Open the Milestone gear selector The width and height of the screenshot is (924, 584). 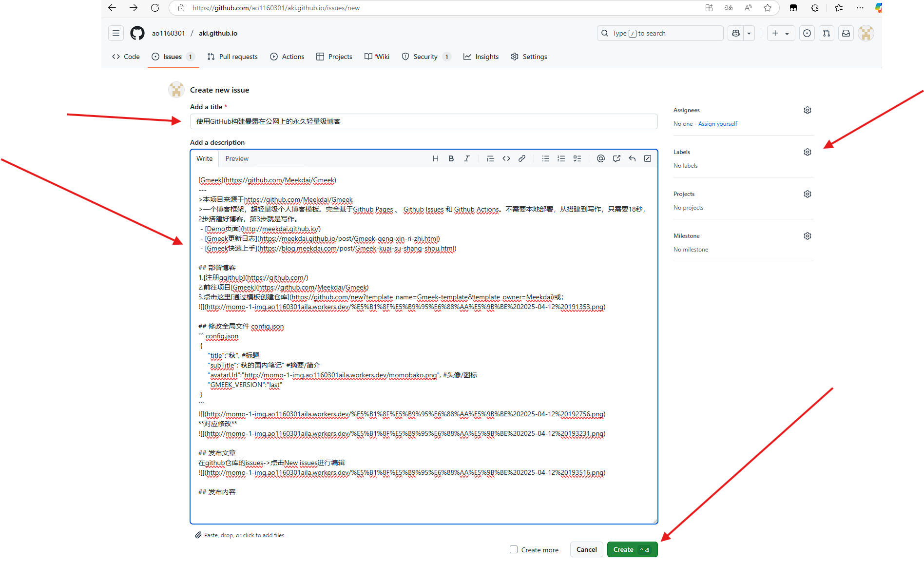[808, 236]
